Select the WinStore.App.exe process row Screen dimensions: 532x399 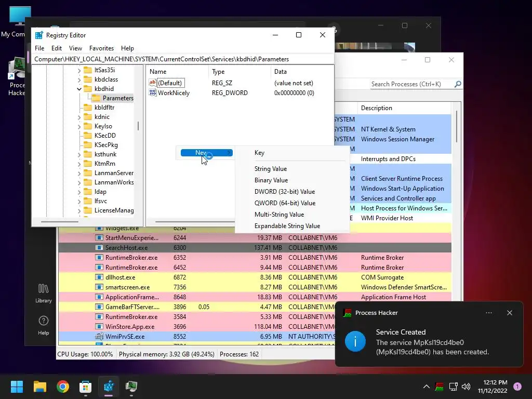[x=196, y=327]
